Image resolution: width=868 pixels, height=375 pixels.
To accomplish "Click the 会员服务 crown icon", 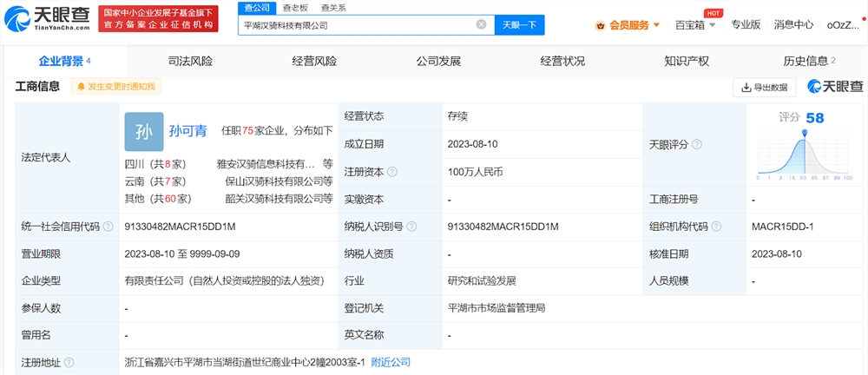I will pyautogui.click(x=601, y=25).
